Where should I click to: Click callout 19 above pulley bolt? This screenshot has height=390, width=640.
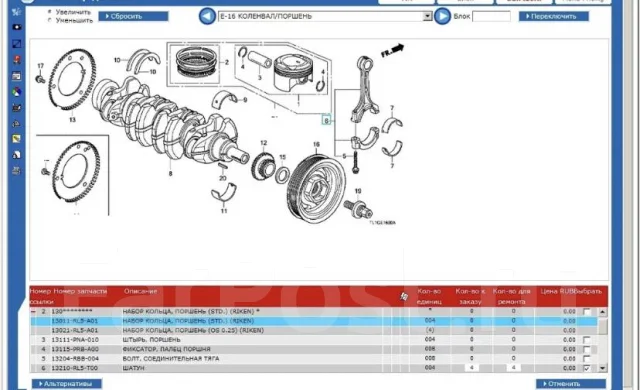pyautogui.click(x=358, y=191)
